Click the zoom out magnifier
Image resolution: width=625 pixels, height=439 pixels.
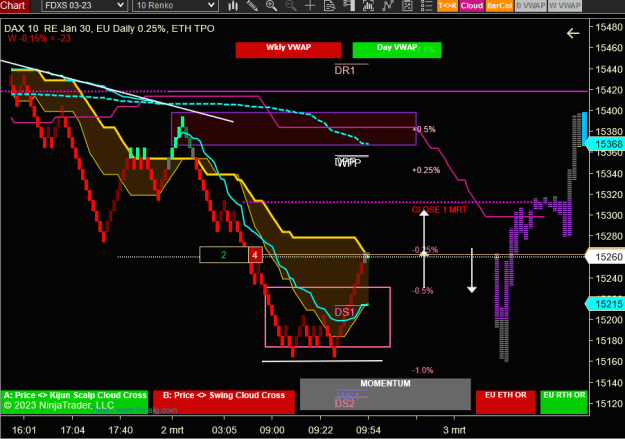291,6
